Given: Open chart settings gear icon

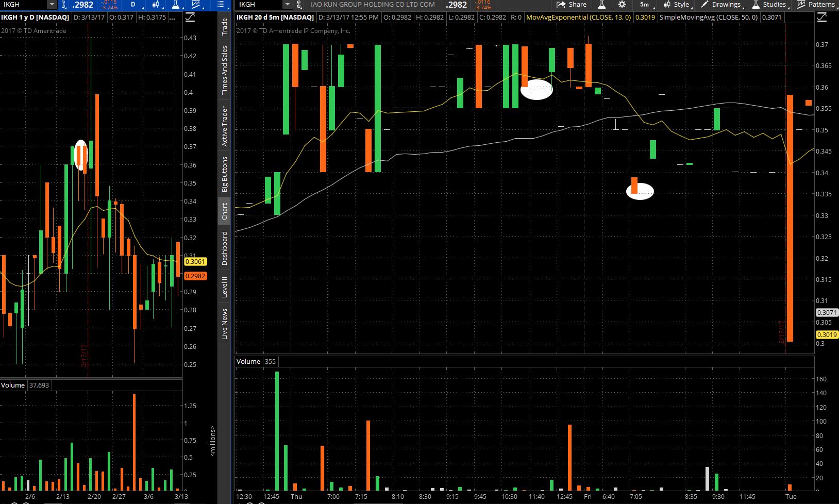Looking at the screenshot, I should (622, 5).
